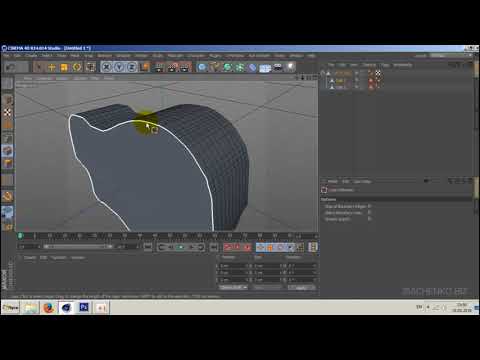This screenshot has width=480, height=360.
Task: Switch to Edges mode
Action: coord(7,151)
